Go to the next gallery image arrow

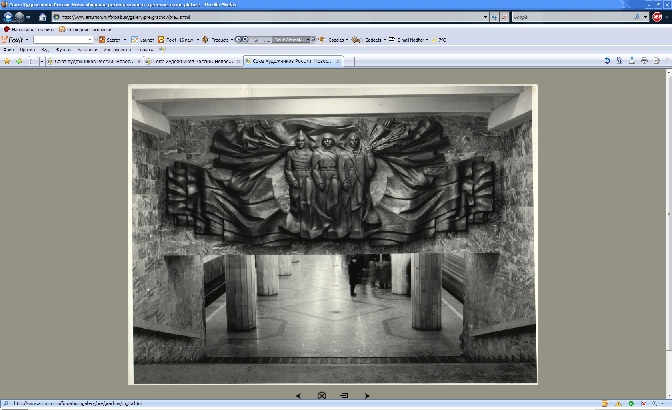point(367,396)
